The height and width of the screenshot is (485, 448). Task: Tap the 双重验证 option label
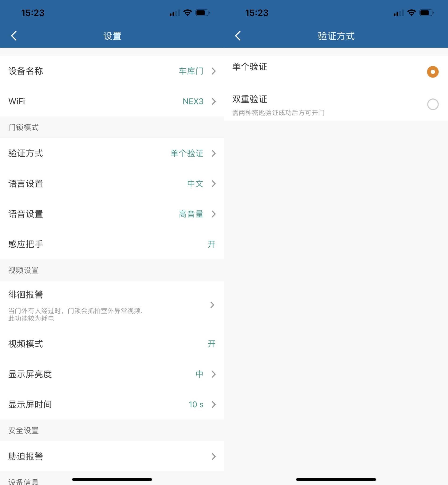tap(250, 99)
